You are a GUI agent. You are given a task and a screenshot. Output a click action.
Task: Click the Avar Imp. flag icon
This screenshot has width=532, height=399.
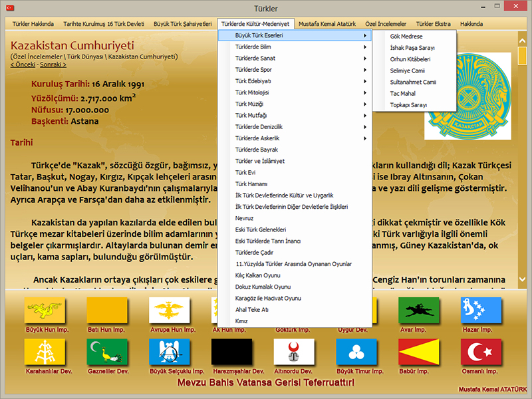[418, 310]
